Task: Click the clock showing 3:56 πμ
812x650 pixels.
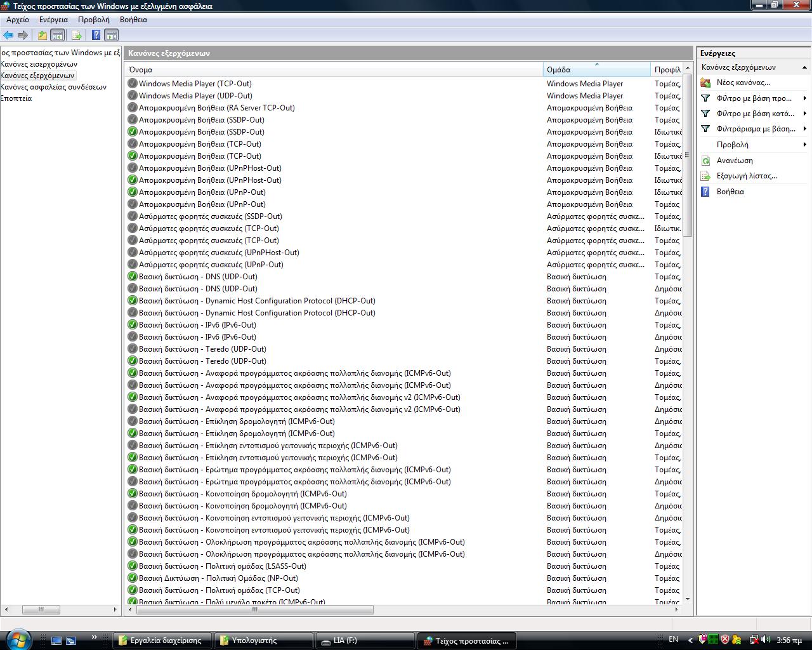Action: pyautogui.click(x=789, y=640)
